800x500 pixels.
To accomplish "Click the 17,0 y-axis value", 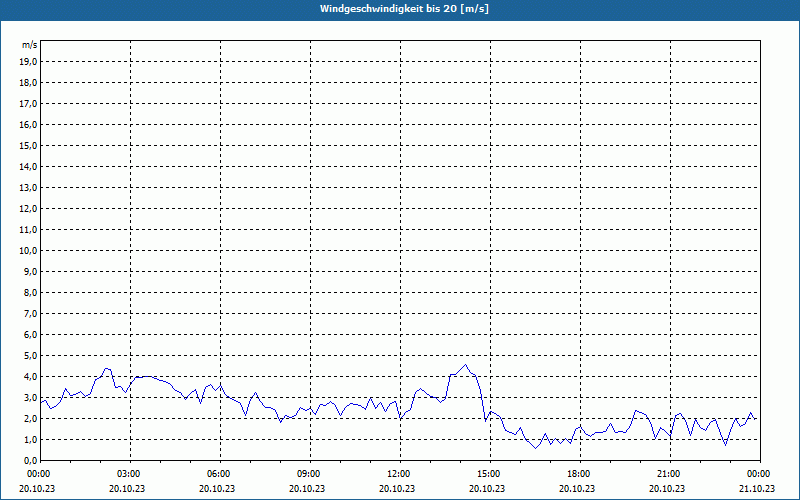I will coord(28,104).
